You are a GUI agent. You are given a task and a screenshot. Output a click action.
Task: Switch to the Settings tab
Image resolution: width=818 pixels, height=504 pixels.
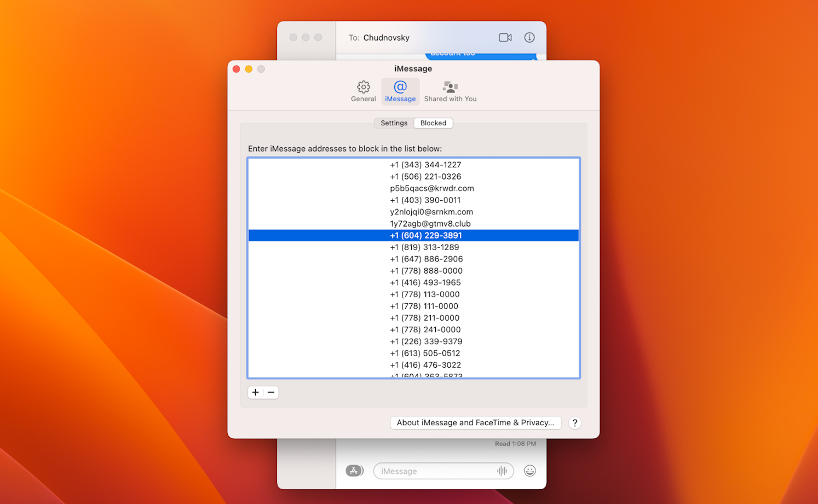(x=393, y=123)
